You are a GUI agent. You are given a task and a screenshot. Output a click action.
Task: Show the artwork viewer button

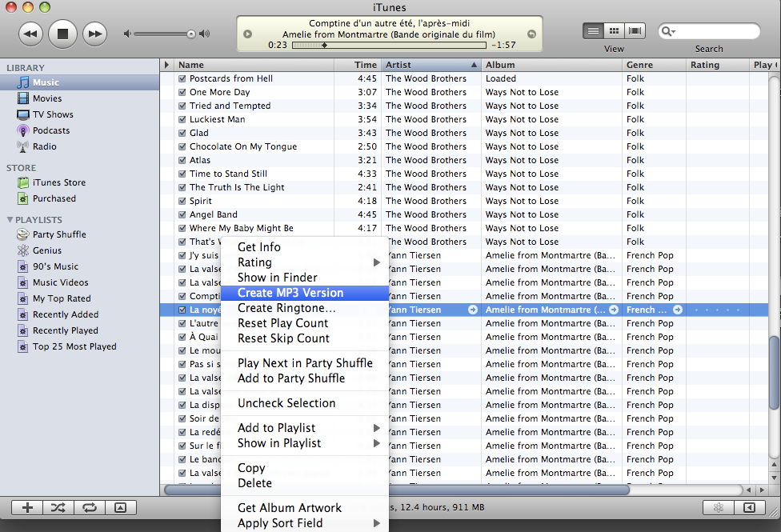pos(121,507)
